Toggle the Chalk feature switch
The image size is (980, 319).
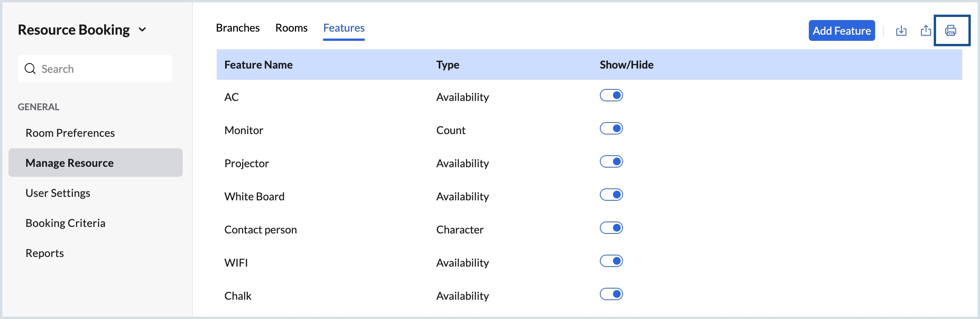[x=611, y=294]
